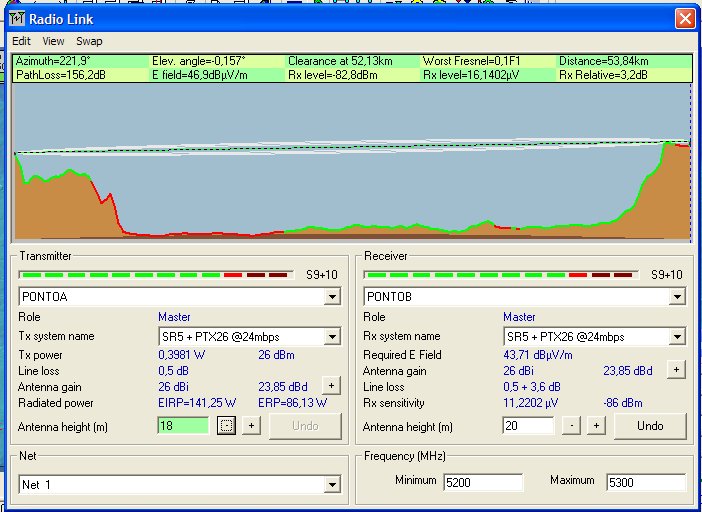Click the transmitter antenna height field showing 18

(x=183, y=426)
